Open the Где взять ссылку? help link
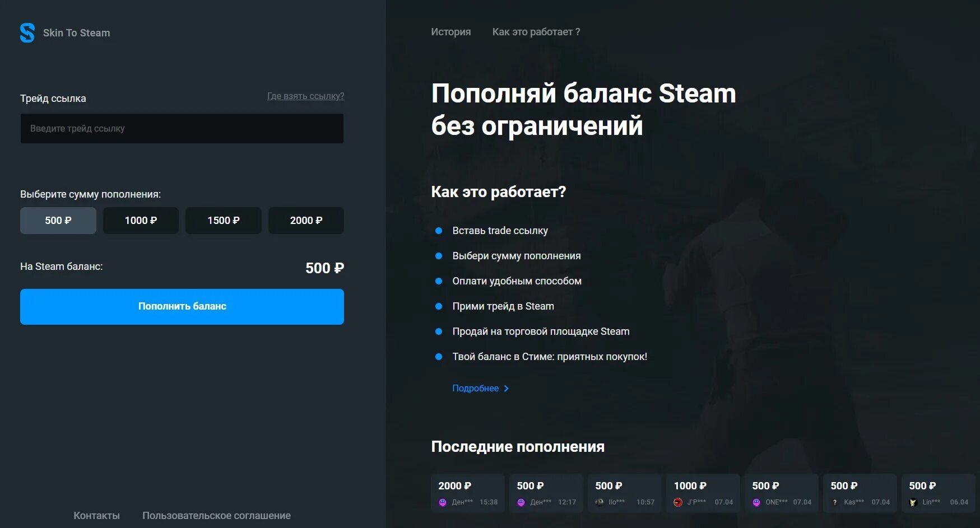The image size is (980, 528). click(305, 96)
